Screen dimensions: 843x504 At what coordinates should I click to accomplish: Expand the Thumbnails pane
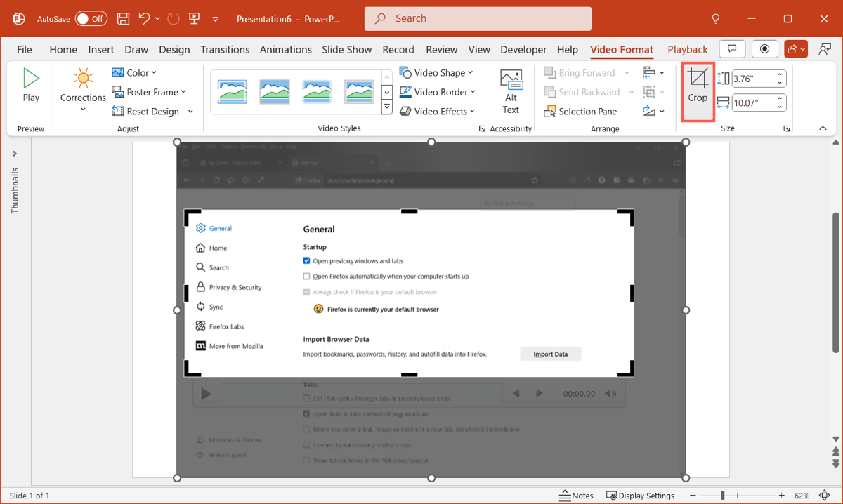[15, 154]
